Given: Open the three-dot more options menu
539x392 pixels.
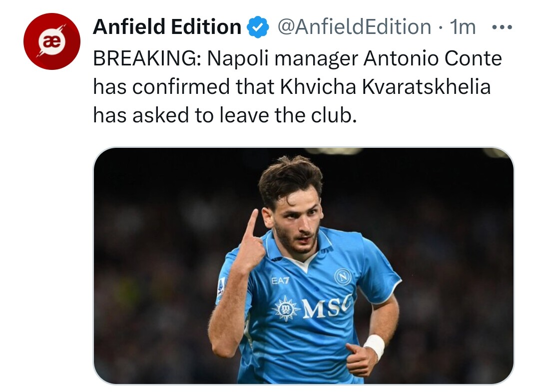Looking at the screenshot, I should [502, 27].
